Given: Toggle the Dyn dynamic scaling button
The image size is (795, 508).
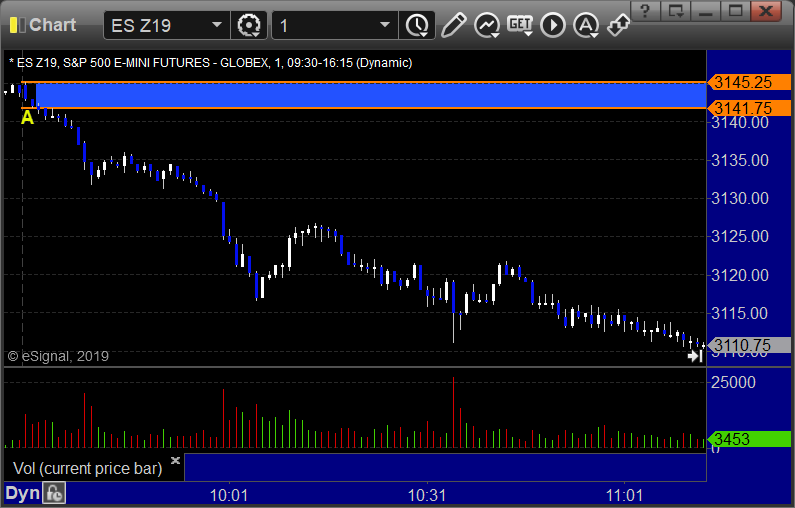Looking at the screenshot, I should tap(22, 493).
